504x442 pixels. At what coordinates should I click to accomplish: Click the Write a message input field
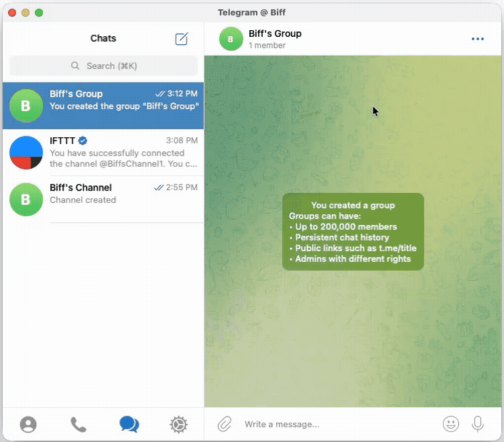click(x=335, y=424)
